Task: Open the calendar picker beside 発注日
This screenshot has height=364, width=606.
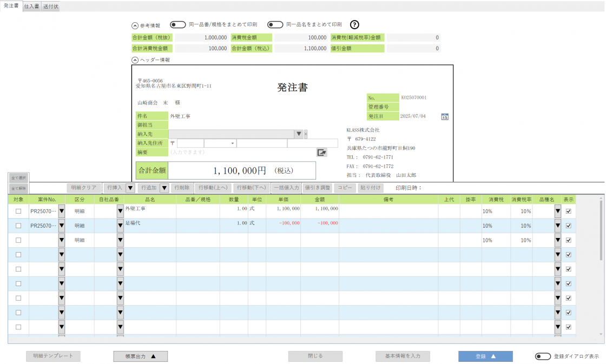Action: point(445,116)
